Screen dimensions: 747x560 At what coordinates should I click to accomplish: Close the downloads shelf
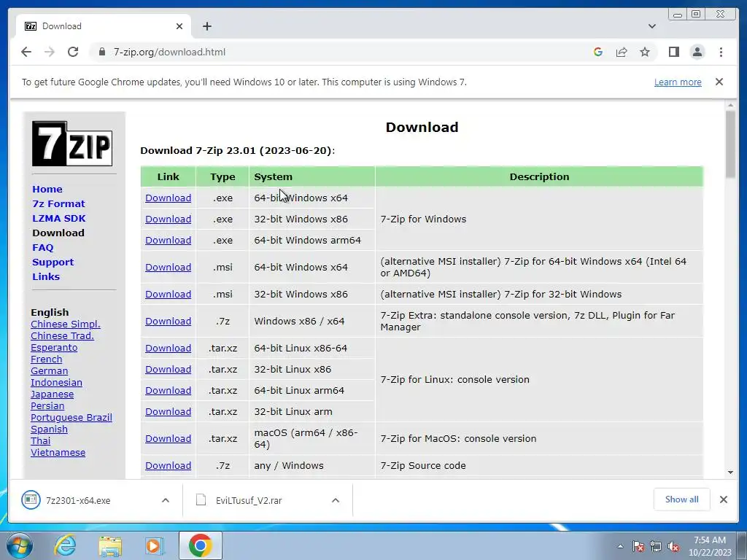click(x=724, y=499)
